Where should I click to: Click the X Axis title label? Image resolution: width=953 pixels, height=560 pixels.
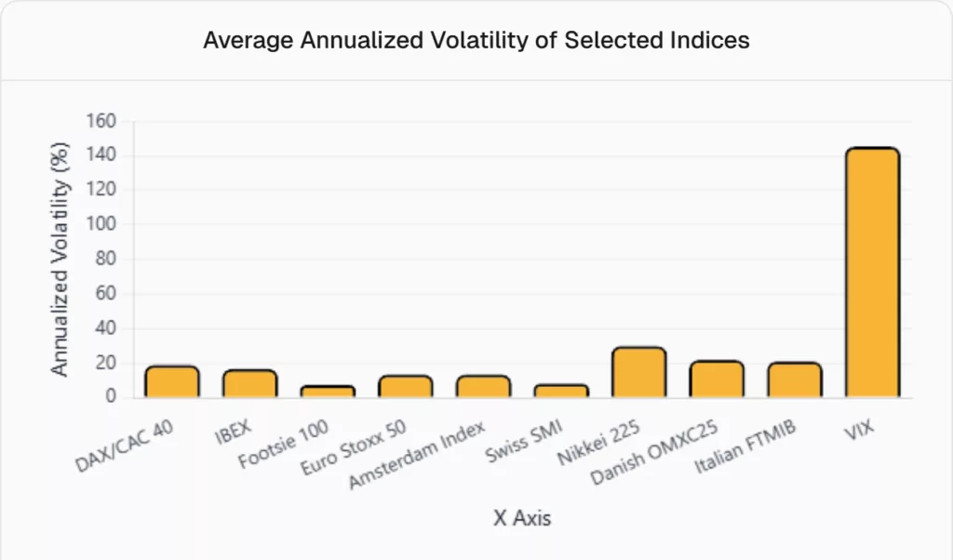(x=521, y=518)
